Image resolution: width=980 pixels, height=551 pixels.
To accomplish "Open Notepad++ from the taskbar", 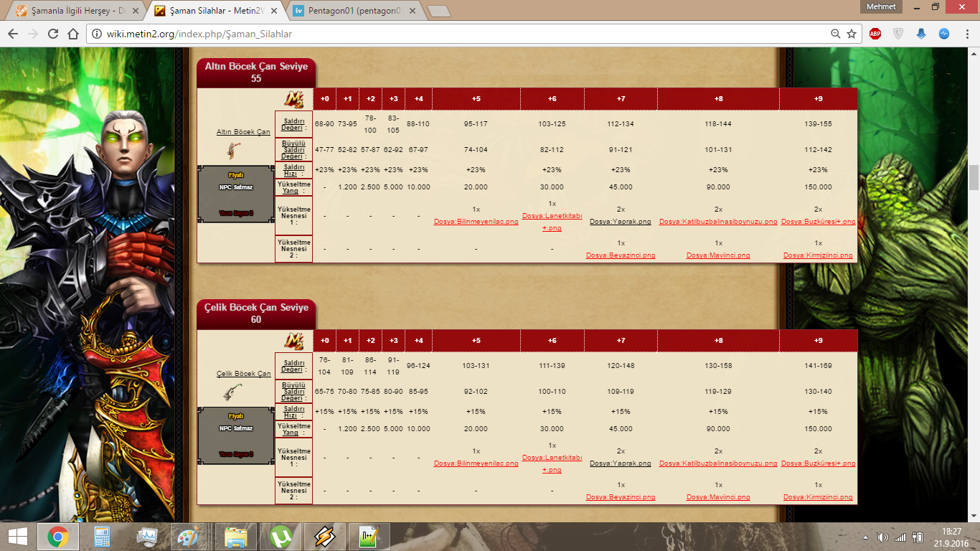I will [x=369, y=536].
